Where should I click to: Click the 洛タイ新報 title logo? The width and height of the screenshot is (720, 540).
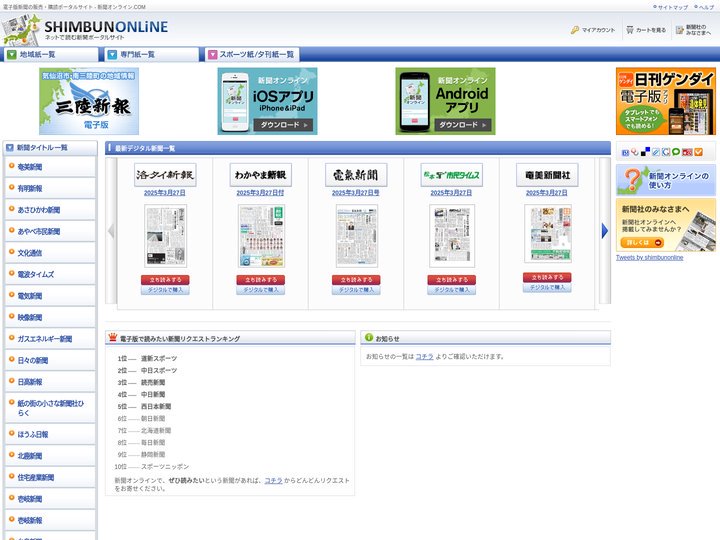(165, 175)
